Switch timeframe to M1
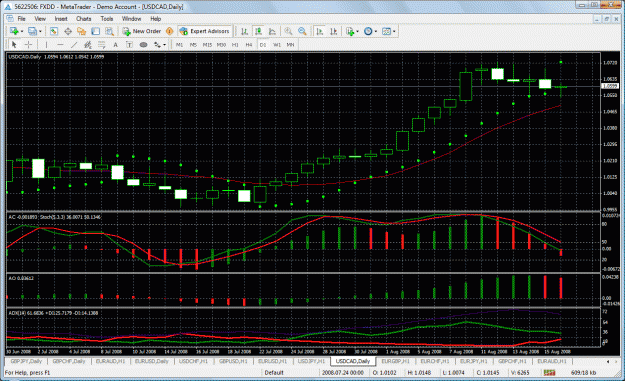 (179, 45)
